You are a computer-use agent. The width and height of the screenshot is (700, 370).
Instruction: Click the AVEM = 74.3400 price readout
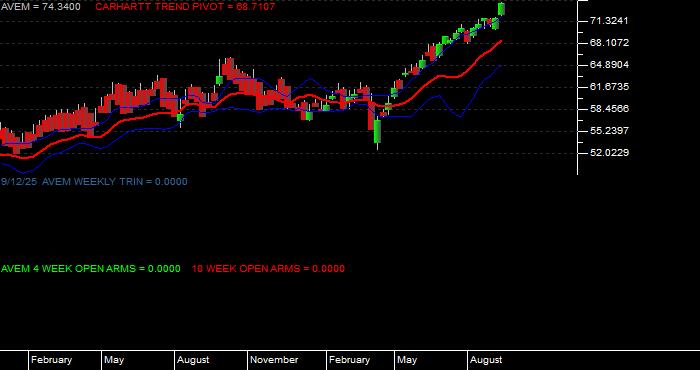tap(41, 7)
